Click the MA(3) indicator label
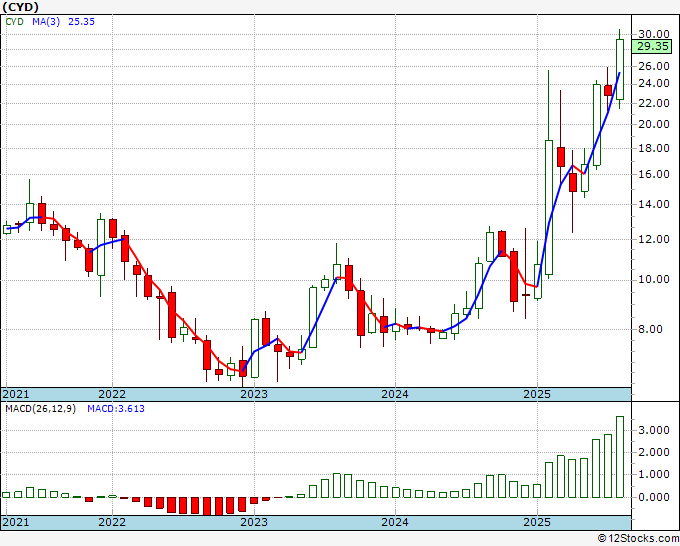Image resolution: width=680 pixels, height=546 pixels. pos(46,22)
